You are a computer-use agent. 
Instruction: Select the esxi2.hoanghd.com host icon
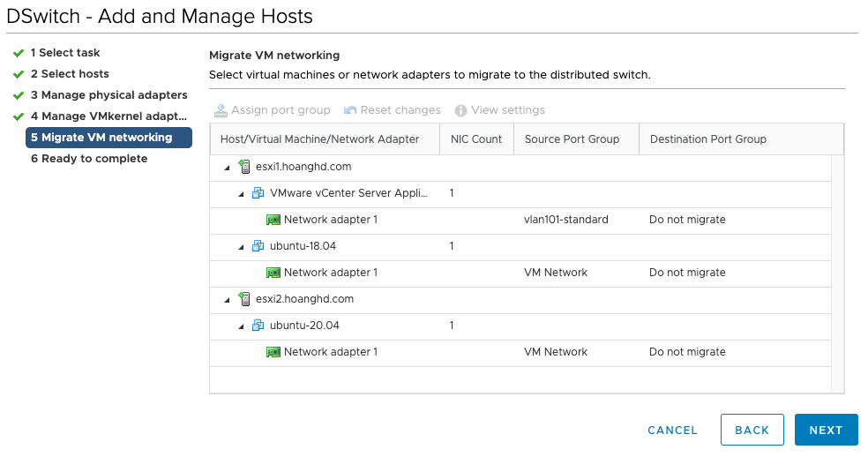click(244, 299)
